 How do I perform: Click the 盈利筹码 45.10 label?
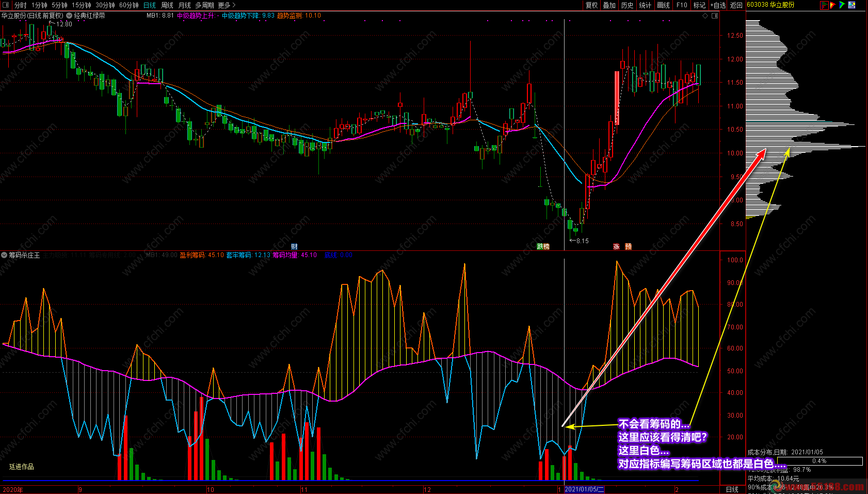pyautogui.click(x=202, y=255)
